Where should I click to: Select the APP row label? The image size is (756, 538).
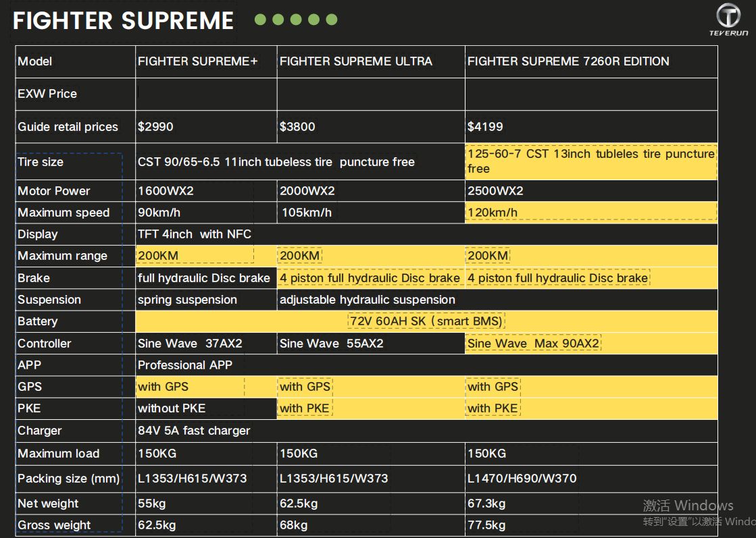click(30, 365)
